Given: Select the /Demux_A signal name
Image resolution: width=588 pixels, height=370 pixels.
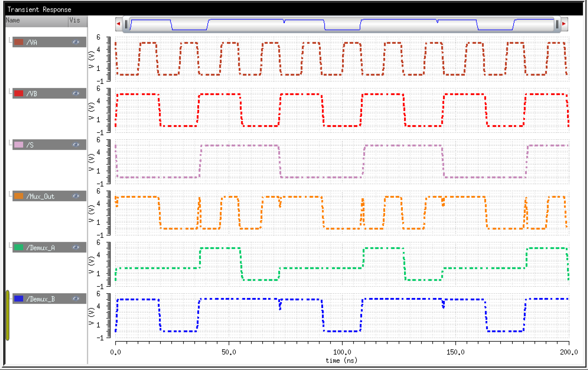Looking at the screenshot, I should click(40, 248).
